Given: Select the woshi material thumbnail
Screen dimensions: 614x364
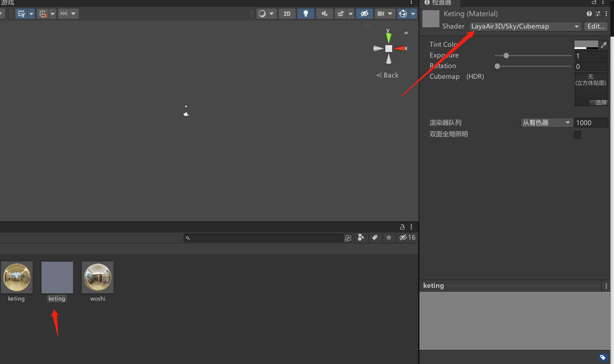Looking at the screenshot, I should pos(98,278).
